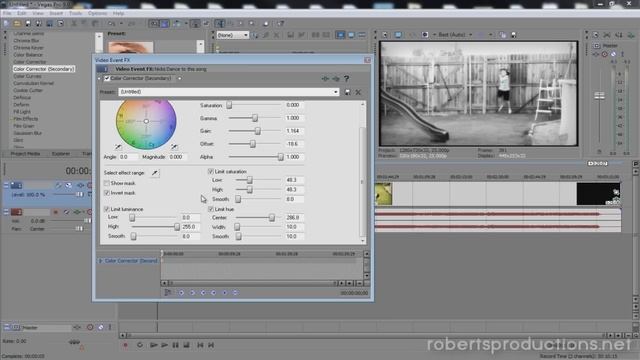This screenshot has width=640, height=360.
Task: Click the first keyframe button in the FX timeline
Action: click(x=182, y=293)
